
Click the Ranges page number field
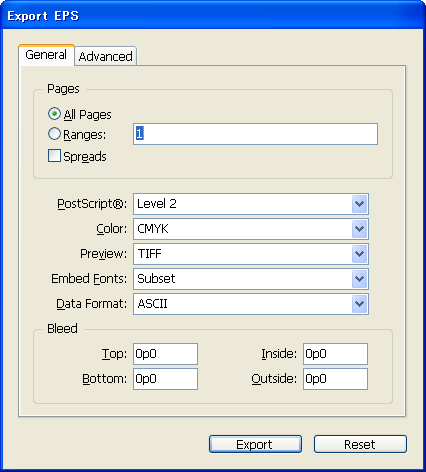coord(255,134)
